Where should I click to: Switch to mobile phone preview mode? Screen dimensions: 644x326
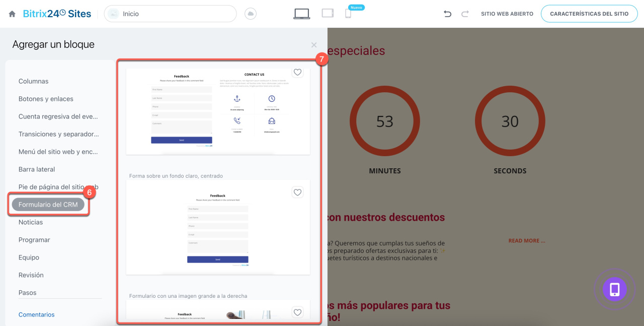348,14
